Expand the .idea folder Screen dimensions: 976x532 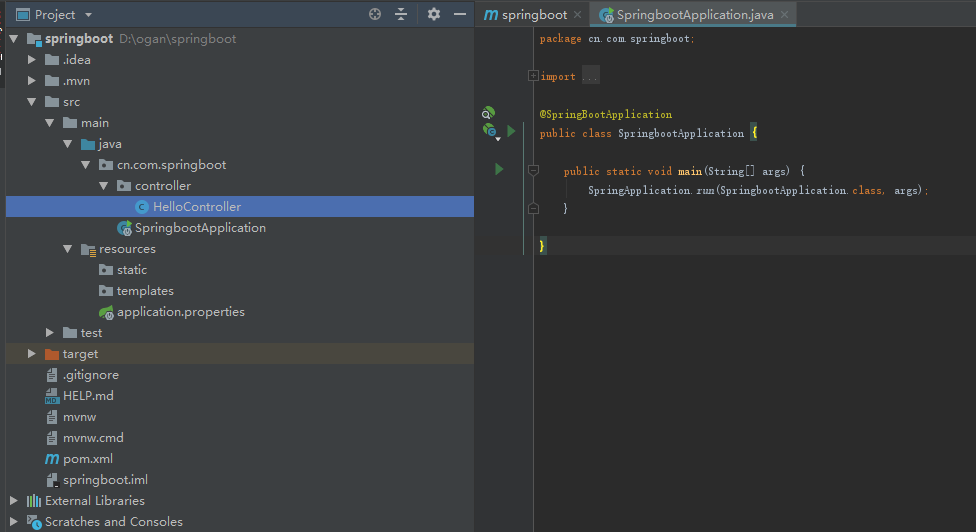31,60
